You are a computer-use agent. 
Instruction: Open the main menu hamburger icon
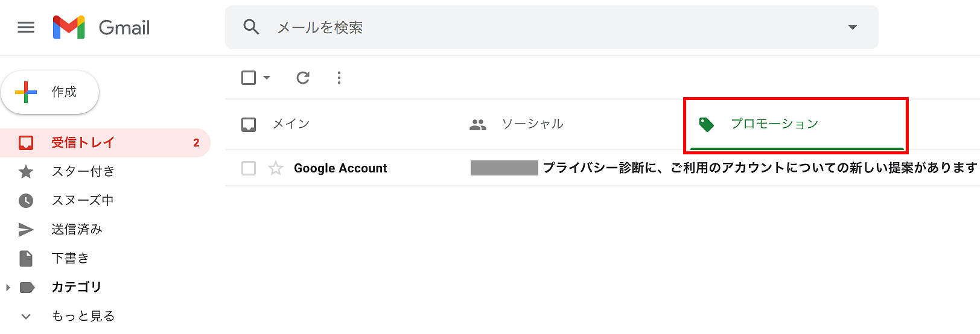[x=26, y=28]
